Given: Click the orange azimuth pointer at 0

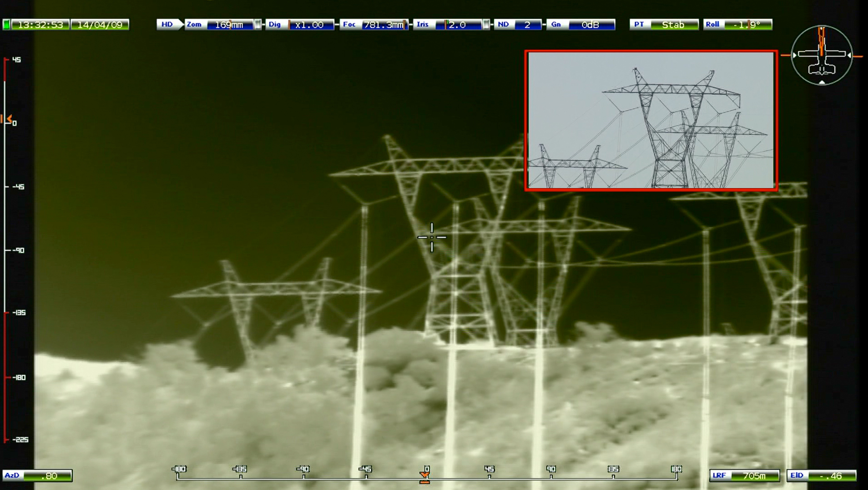Looking at the screenshot, I should coord(424,475).
